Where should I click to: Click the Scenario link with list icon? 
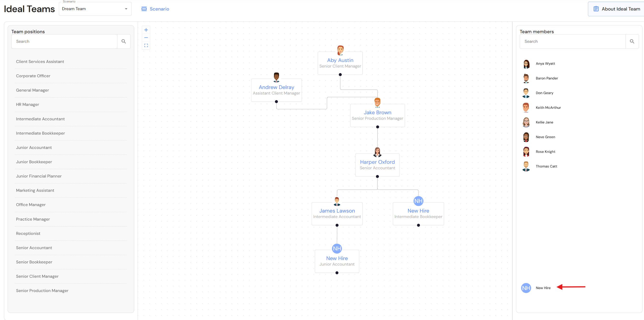click(x=155, y=9)
